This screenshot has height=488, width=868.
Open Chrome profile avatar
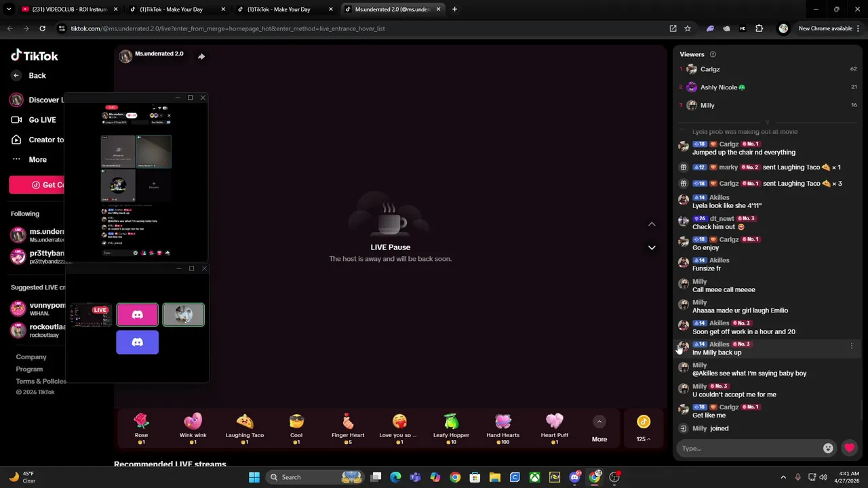[783, 28]
